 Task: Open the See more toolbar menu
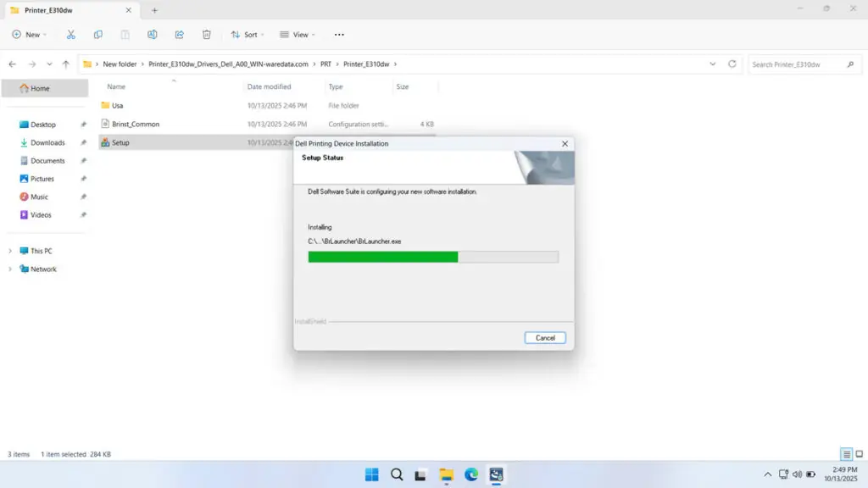pos(338,34)
